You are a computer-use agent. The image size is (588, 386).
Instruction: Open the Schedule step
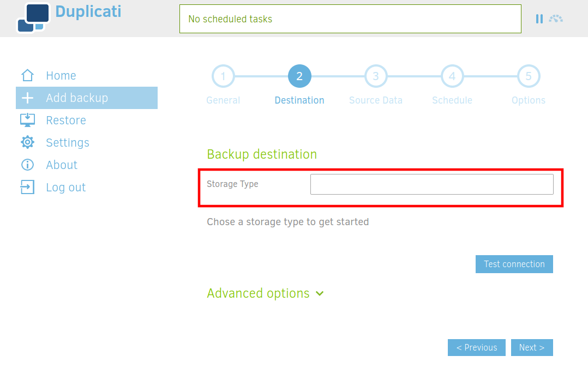tap(452, 76)
